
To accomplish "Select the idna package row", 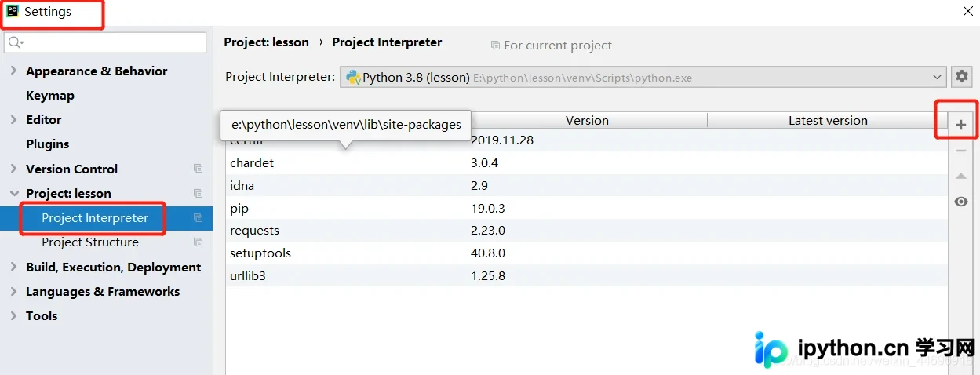I will click(x=587, y=186).
